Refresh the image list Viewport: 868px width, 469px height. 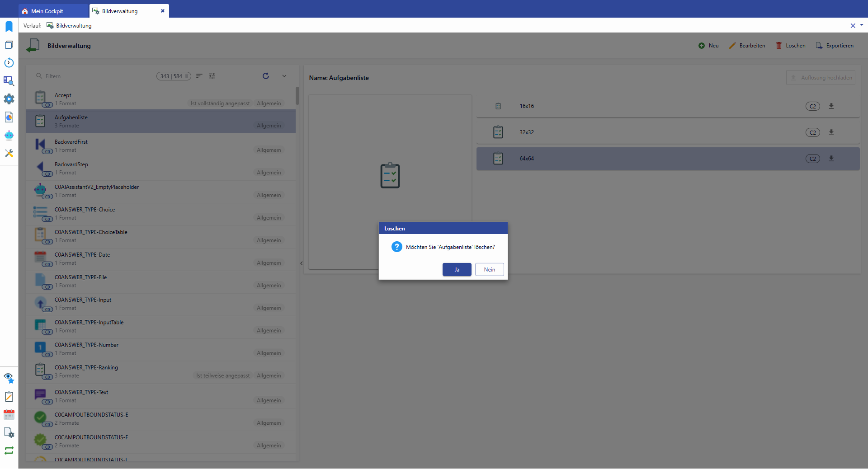(266, 76)
